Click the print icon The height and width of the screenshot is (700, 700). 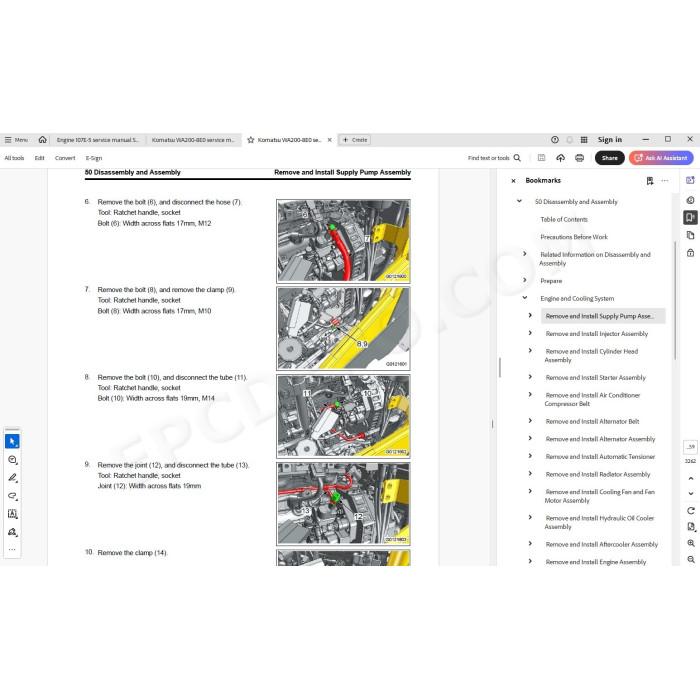579,158
